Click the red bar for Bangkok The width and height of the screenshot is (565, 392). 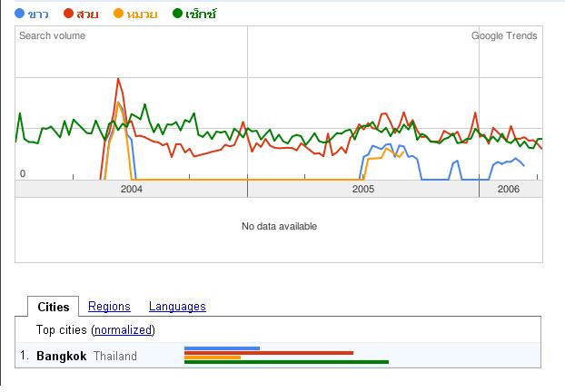coord(268,352)
